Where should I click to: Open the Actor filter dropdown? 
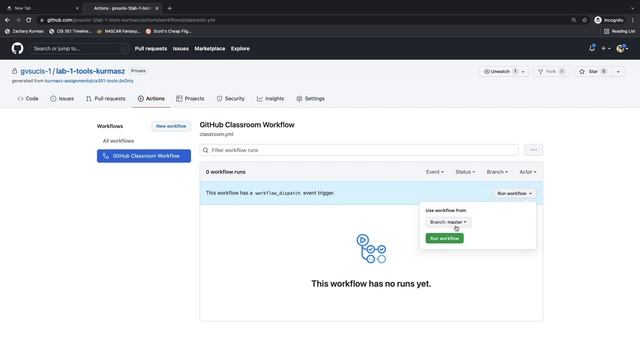(528, 172)
